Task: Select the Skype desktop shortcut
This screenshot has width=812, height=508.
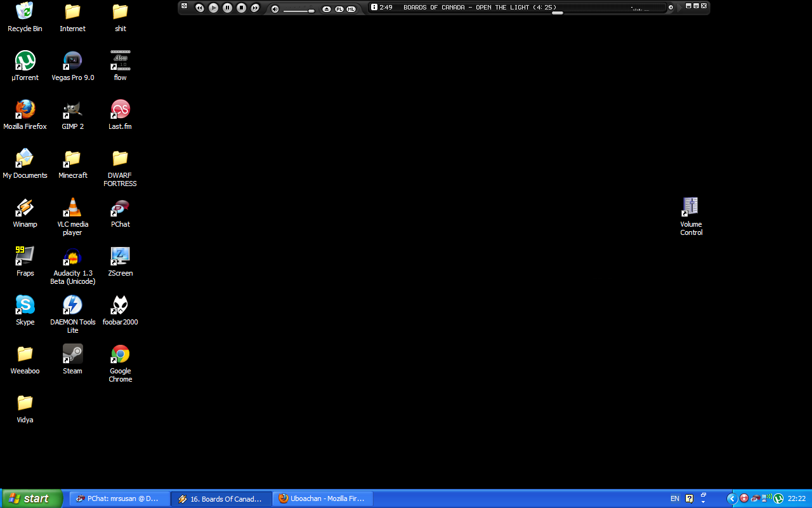Action: click(x=25, y=311)
